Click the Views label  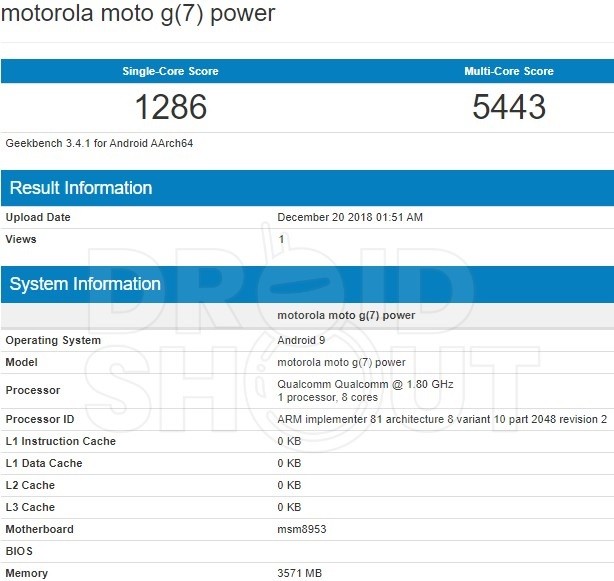click(21, 239)
